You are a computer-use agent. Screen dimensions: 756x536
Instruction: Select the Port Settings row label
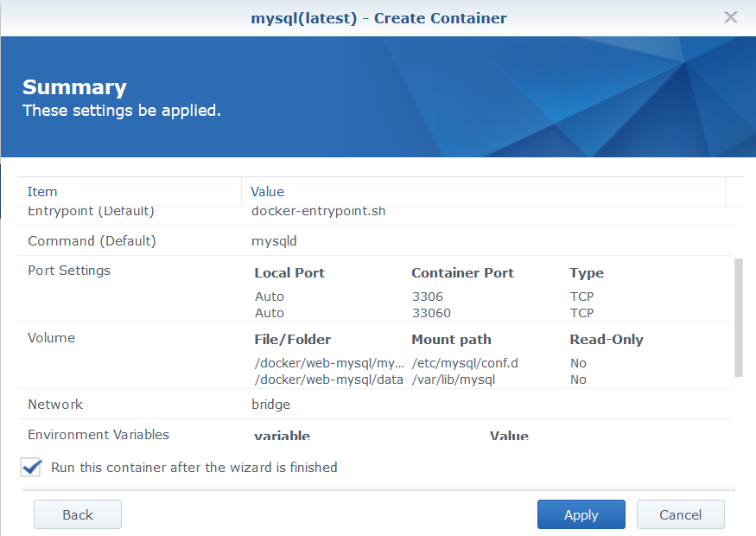point(69,271)
